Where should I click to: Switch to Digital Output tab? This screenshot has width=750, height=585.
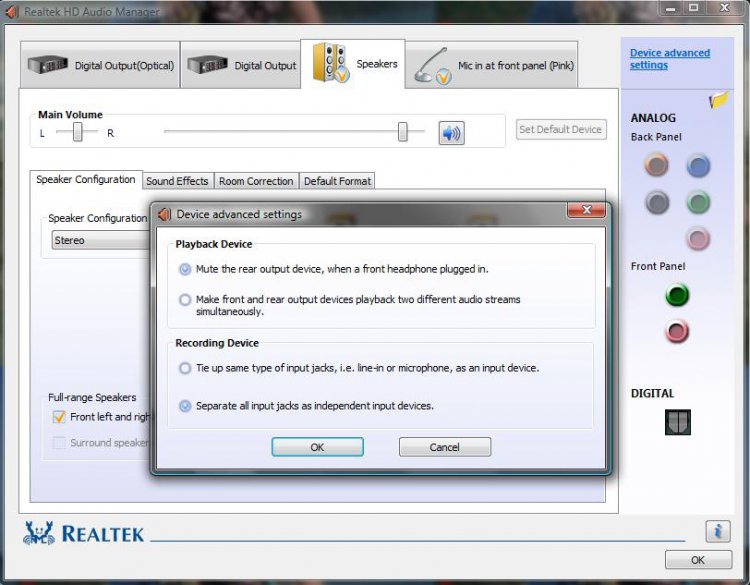pyautogui.click(x=241, y=65)
